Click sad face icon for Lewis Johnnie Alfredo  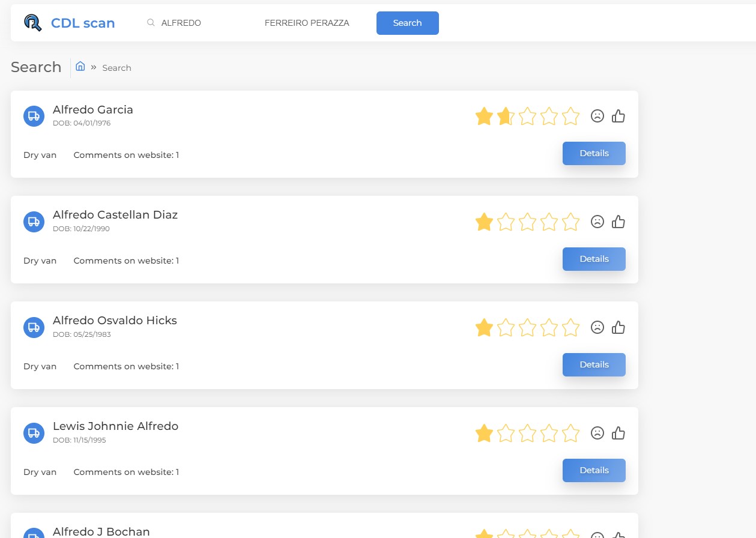(x=597, y=434)
